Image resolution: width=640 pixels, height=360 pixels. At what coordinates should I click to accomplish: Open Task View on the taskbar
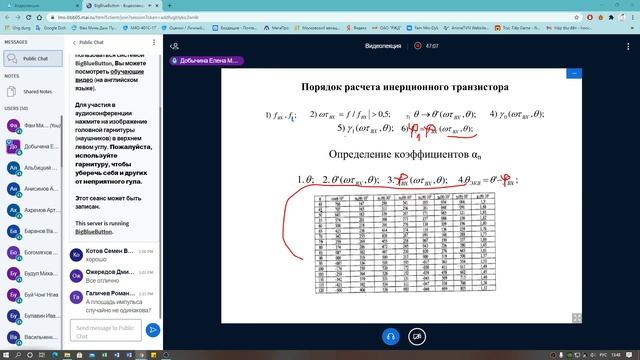42,355
